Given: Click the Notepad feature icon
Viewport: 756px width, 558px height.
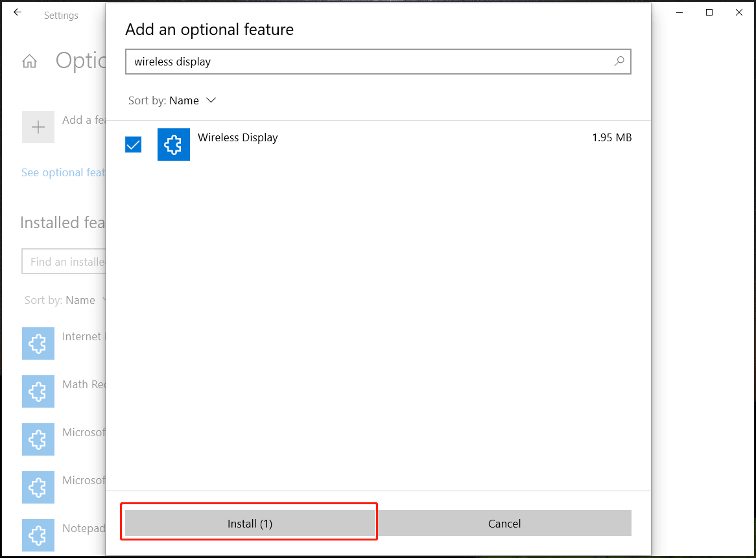Looking at the screenshot, I should 38,535.
